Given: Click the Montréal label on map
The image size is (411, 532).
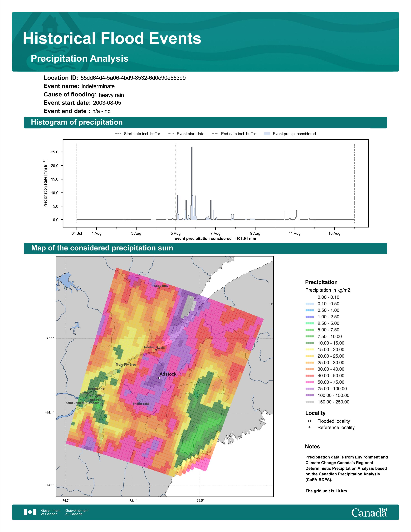Looking at the screenshot, I should point(96,400).
